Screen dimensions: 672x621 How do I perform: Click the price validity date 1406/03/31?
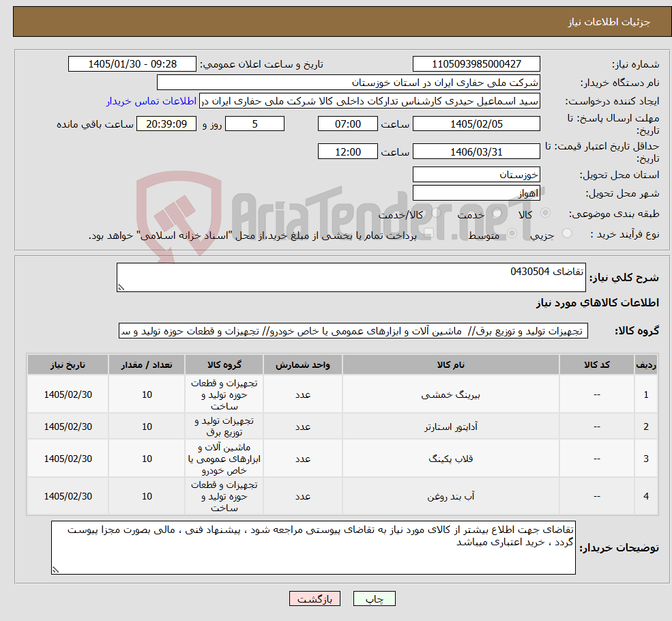tap(476, 151)
